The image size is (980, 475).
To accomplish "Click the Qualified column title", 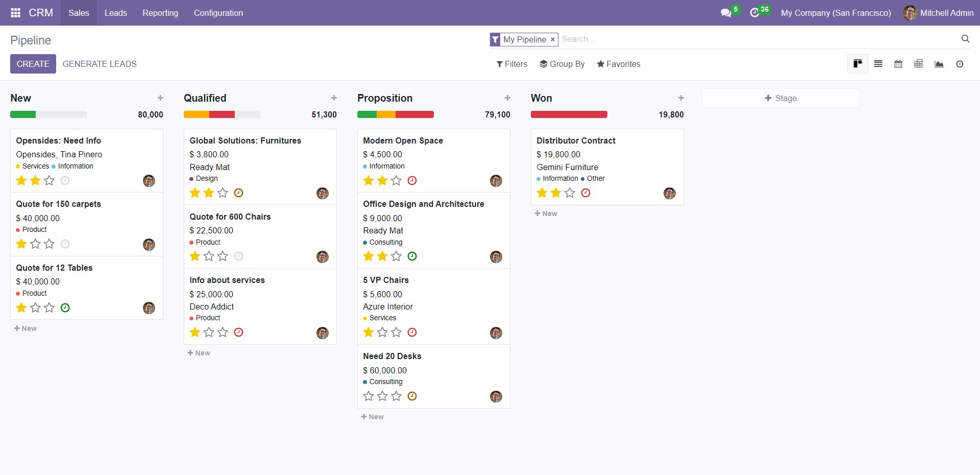I will click(x=205, y=98).
